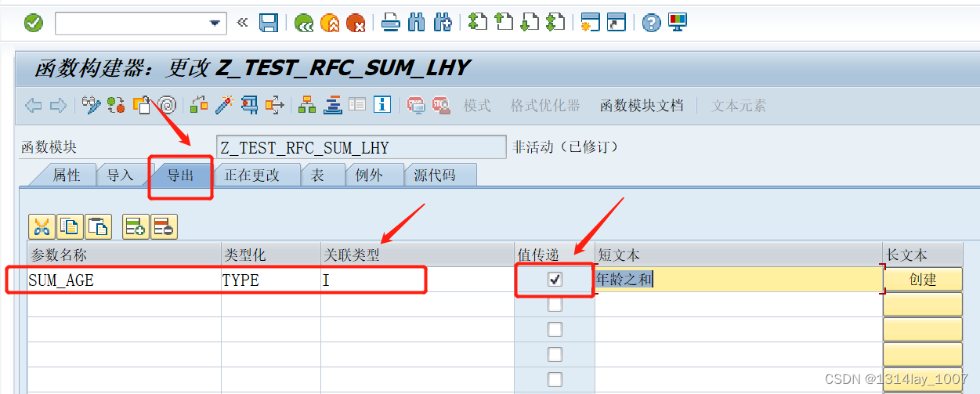Click the red Cancel icon
Viewport: 980px width, 394px height.
356,23
